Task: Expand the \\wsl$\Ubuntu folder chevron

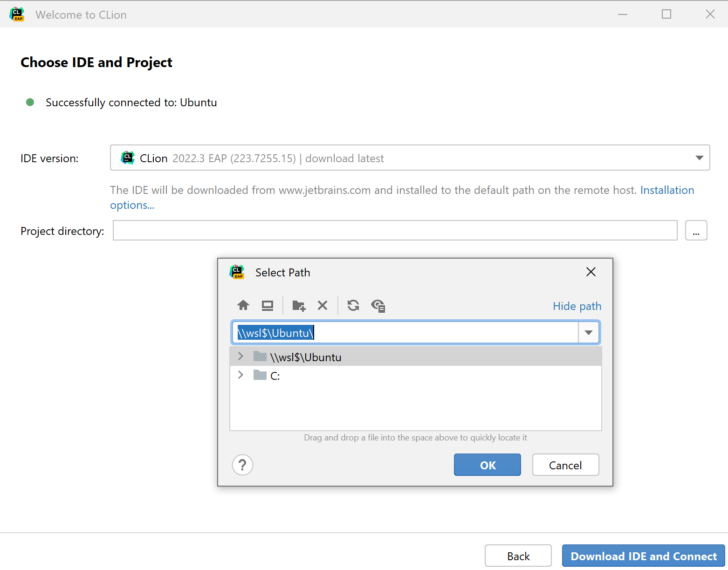Action: (x=240, y=356)
